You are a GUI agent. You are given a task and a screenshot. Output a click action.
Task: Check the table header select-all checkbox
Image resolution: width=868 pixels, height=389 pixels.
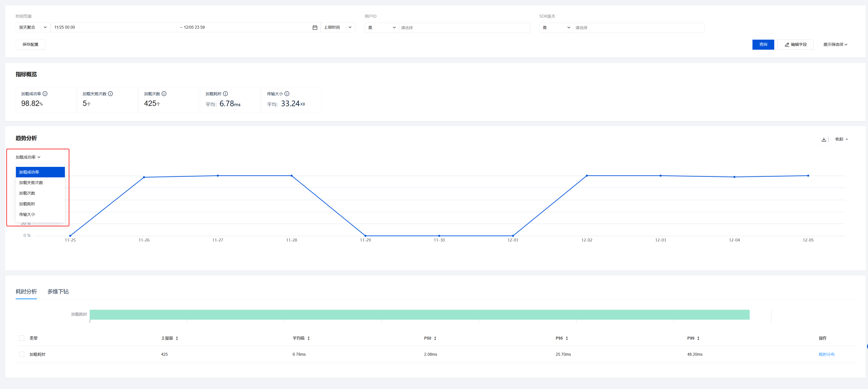(22, 338)
